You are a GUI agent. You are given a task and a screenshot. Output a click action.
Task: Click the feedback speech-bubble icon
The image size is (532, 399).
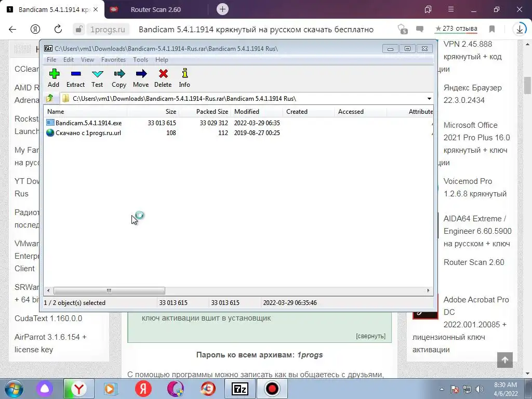coord(420,30)
